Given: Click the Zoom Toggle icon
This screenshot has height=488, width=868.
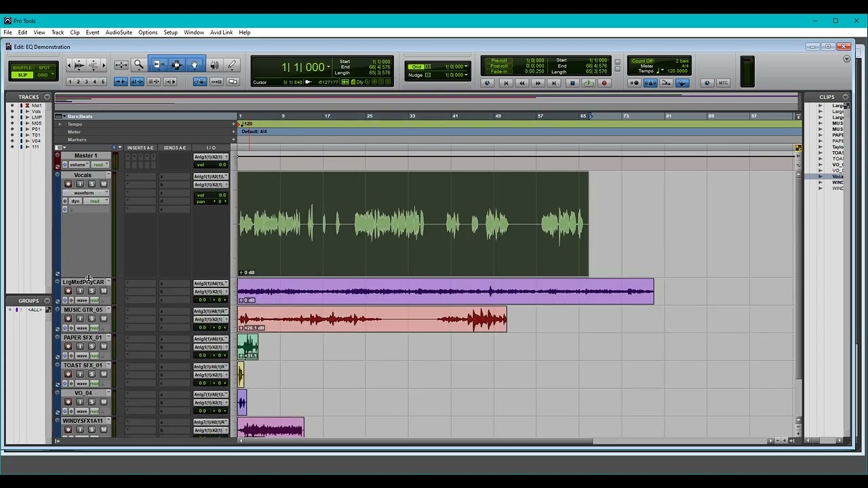Looking at the screenshot, I should pos(121,65).
